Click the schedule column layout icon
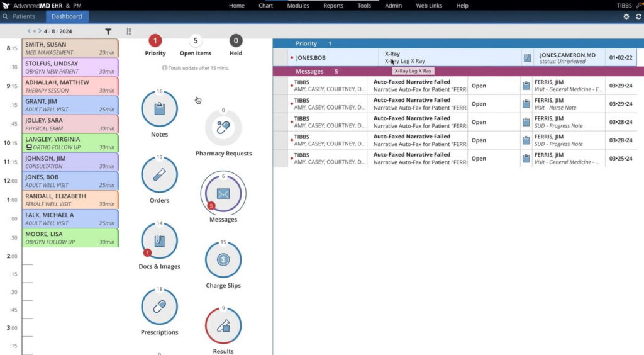 point(128,31)
